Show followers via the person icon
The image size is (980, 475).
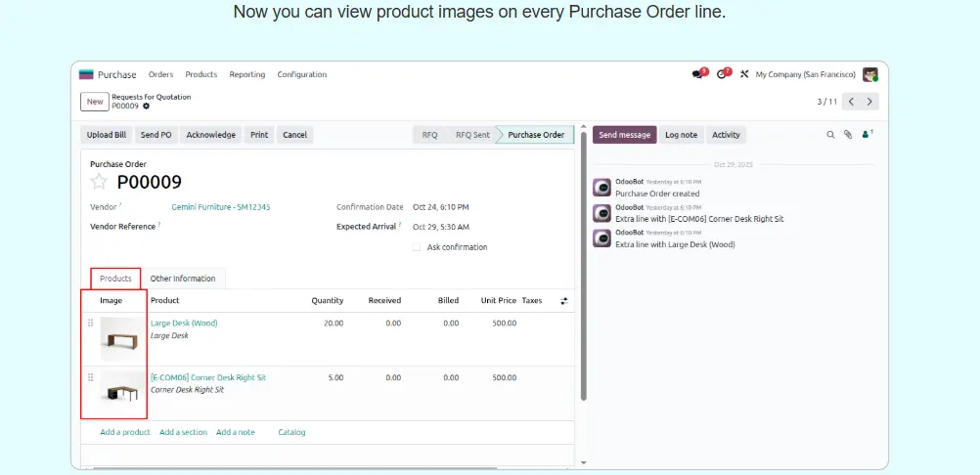pyautogui.click(x=866, y=135)
